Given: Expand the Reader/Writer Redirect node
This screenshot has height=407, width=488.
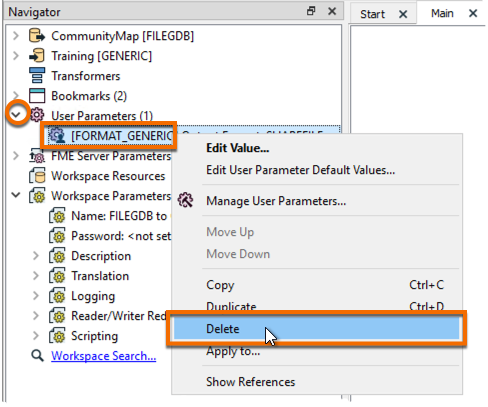Looking at the screenshot, I should (36, 316).
